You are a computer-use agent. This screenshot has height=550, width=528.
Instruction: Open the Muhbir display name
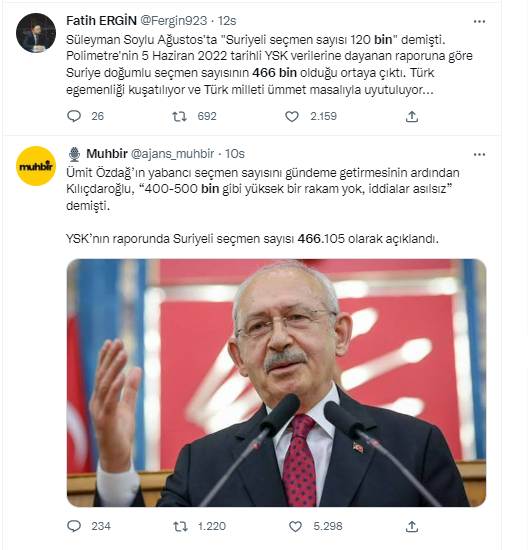[x=107, y=154]
